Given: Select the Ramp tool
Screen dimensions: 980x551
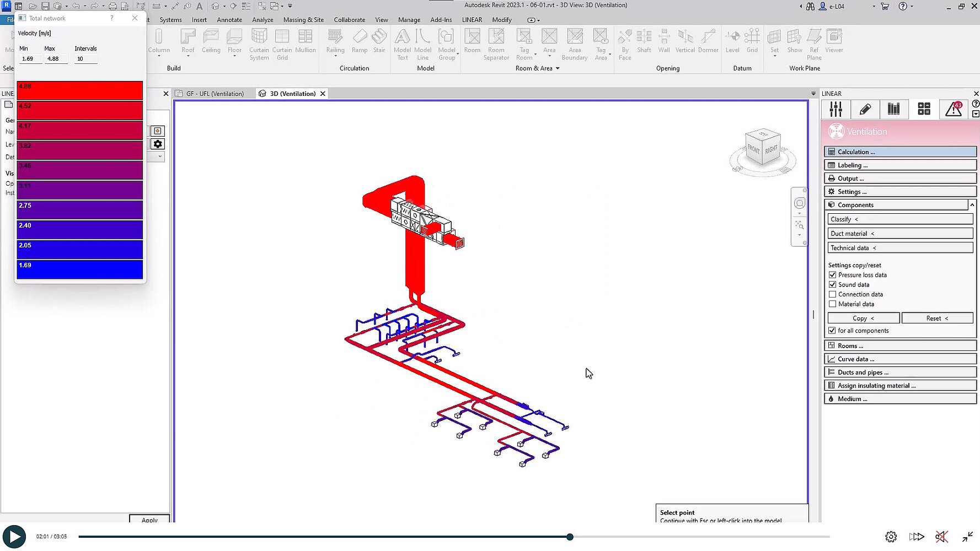Looking at the screenshot, I should point(360,41).
